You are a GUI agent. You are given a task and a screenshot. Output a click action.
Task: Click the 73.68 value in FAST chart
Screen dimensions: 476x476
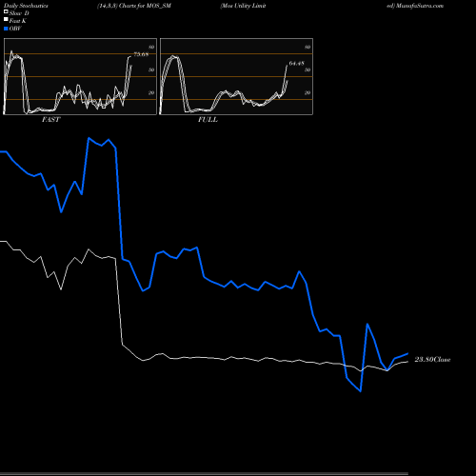coord(141,54)
